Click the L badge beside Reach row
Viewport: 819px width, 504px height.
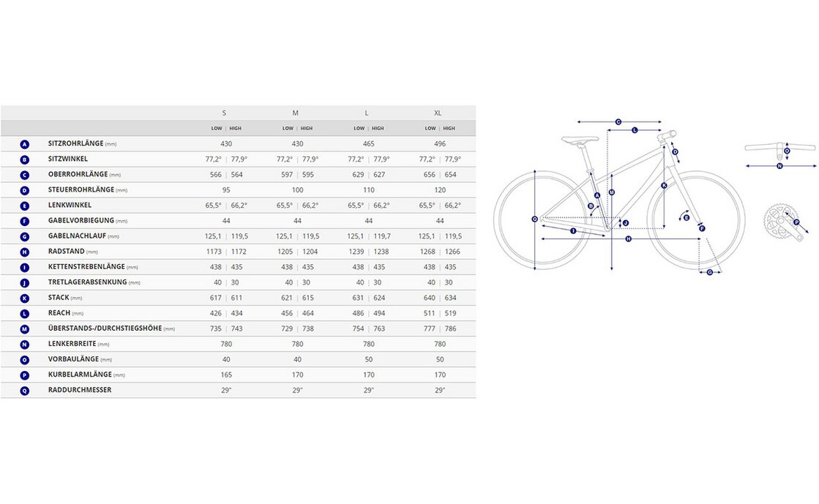pos(25,313)
